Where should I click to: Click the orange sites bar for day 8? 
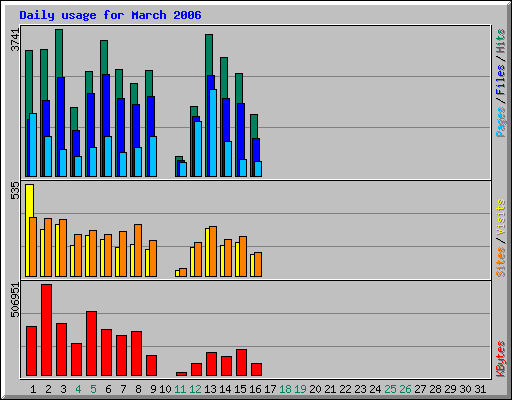138,250
